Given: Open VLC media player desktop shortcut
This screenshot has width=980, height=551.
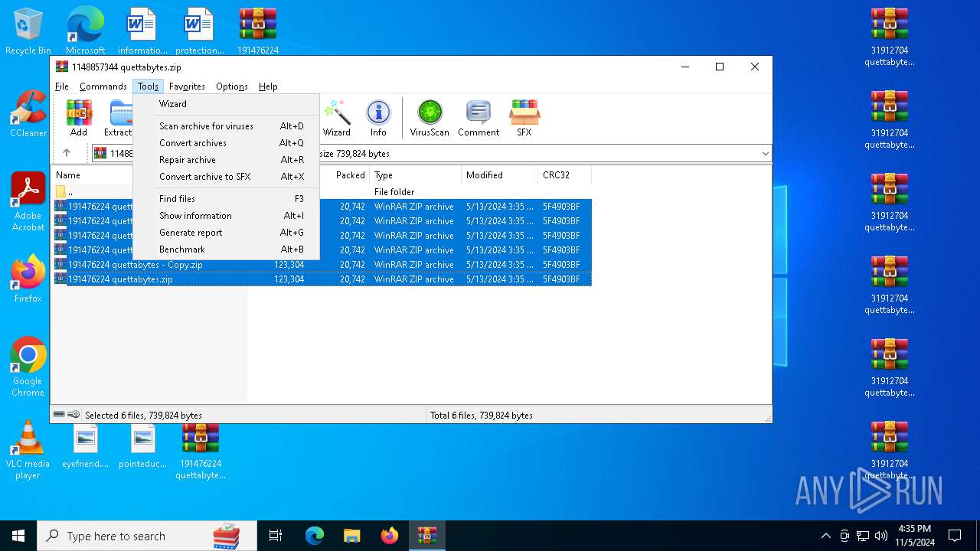Looking at the screenshot, I should pos(28,449).
